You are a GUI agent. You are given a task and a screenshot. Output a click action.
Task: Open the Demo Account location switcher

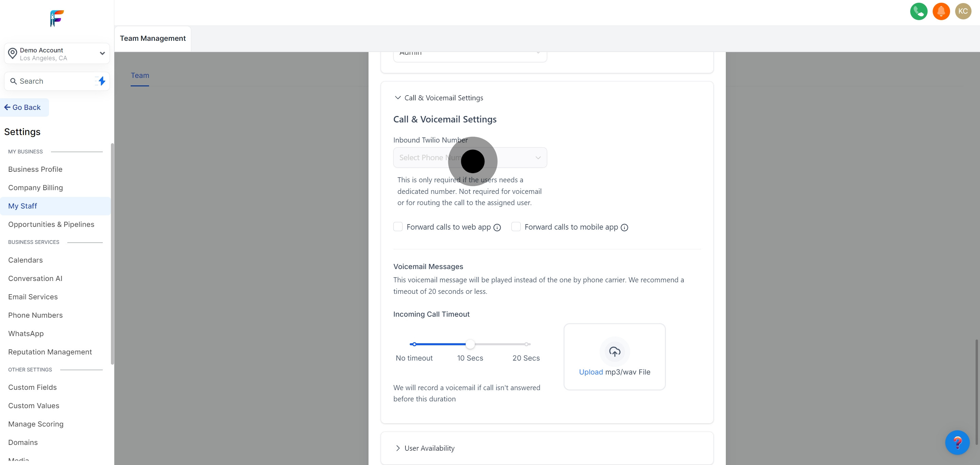pos(57,54)
